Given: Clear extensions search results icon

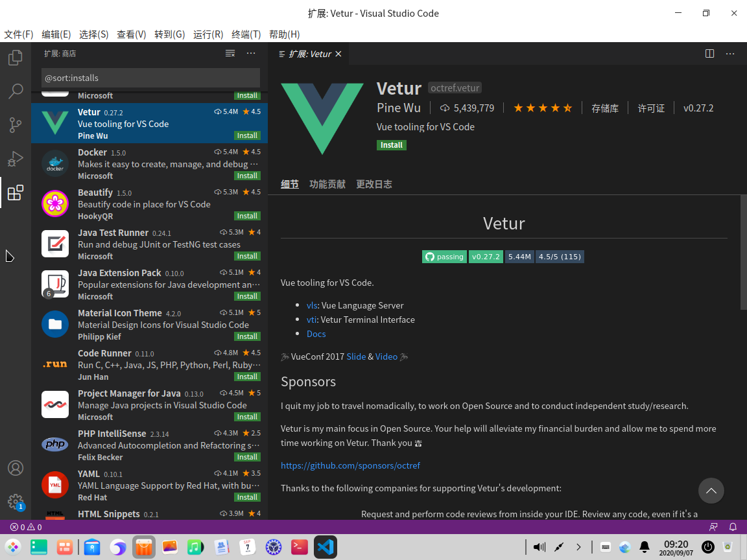Looking at the screenshot, I should click(x=230, y=53).
